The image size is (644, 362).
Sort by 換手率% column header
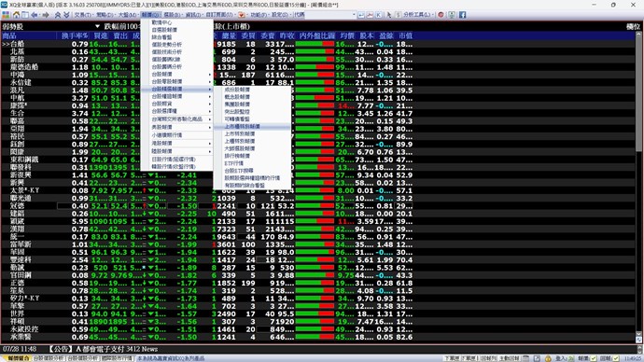pyautogui.click(x=76, y=35)
